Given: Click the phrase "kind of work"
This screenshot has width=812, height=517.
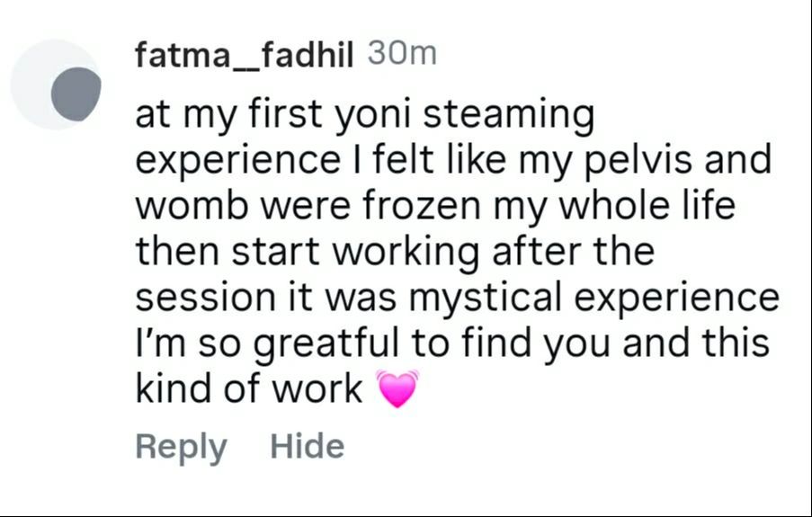Looking at the screenshot, I should pos(249,389).
